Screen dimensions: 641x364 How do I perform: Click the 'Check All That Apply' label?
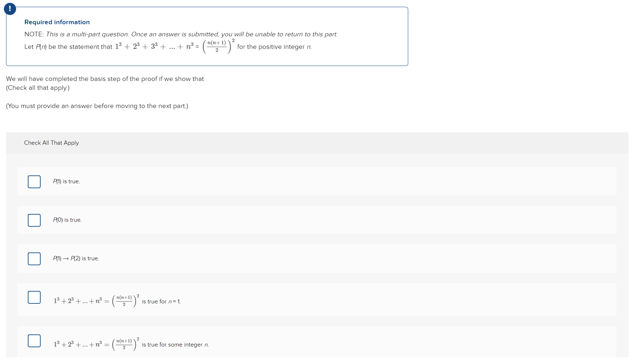click(x=51, y=143)
